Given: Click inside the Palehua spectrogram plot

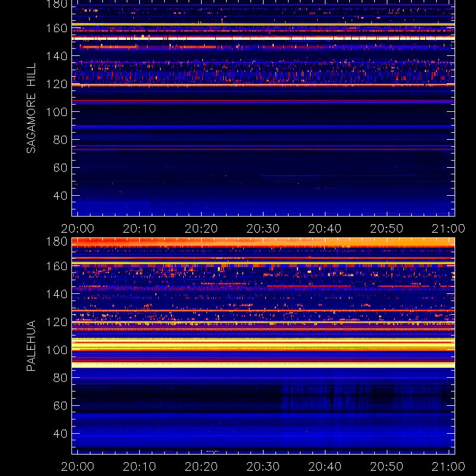Looking at the screenshot, I should 263,346.
